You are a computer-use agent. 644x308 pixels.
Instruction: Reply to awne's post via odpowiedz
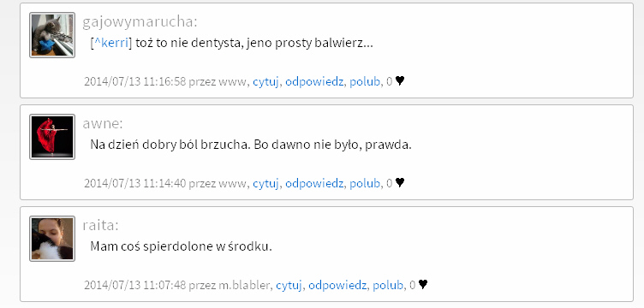point(314,183)
